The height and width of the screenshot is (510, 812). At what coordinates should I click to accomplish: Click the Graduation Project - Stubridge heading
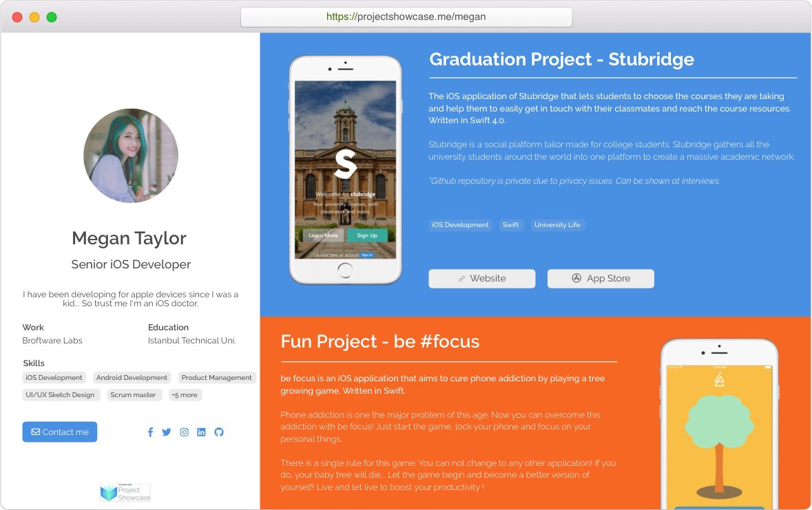click(561, 59)
